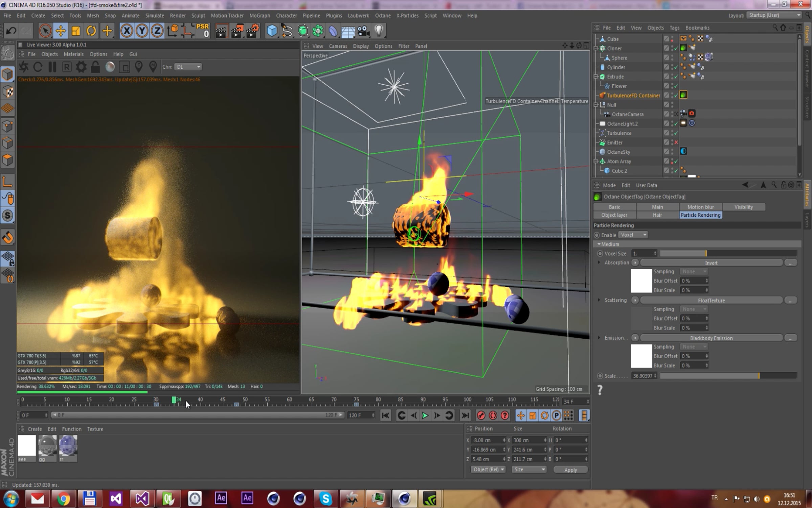Switch to the Object layer tab

click(614, 215)
